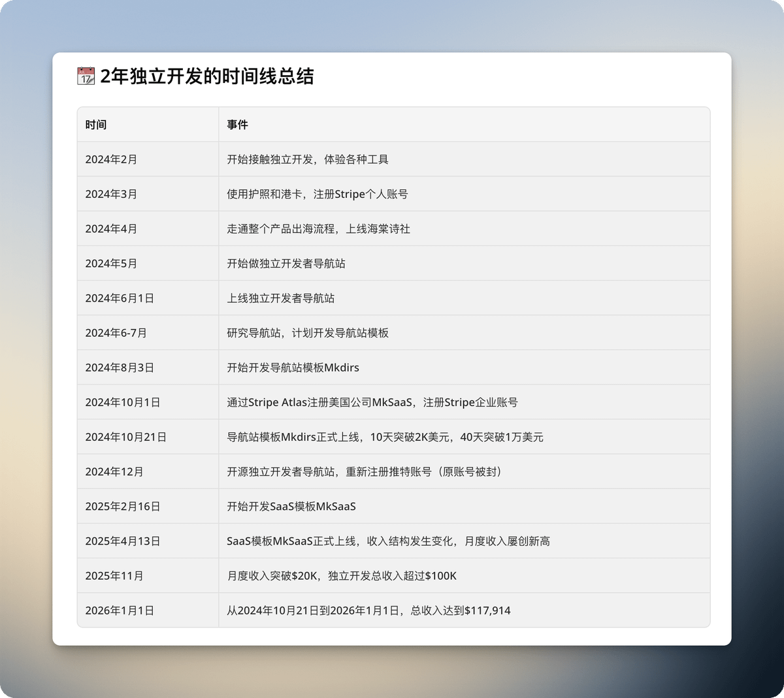Click the "2024年6月1日" date cell

click(x=120, y=298)
